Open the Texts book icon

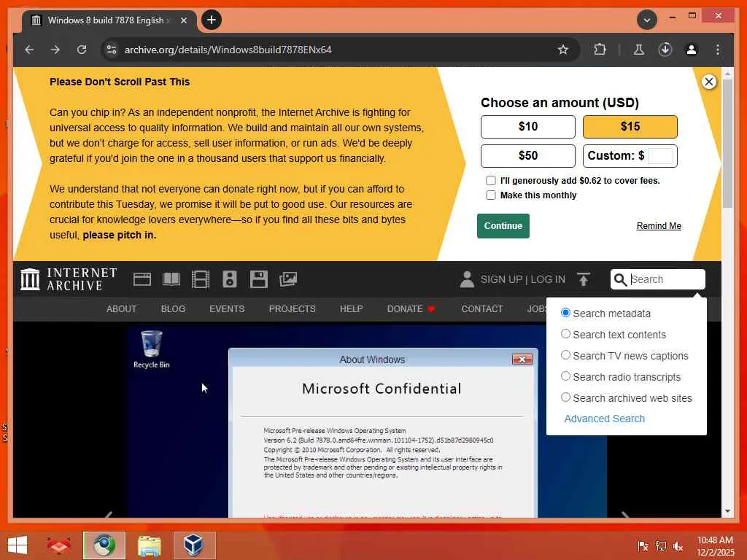point(171,279)
